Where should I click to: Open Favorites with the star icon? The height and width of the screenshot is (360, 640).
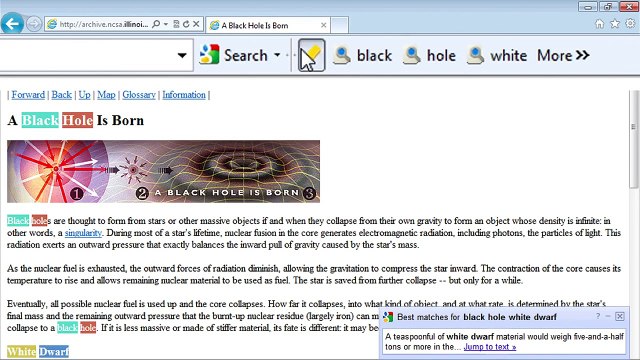[x=615, y=24]
